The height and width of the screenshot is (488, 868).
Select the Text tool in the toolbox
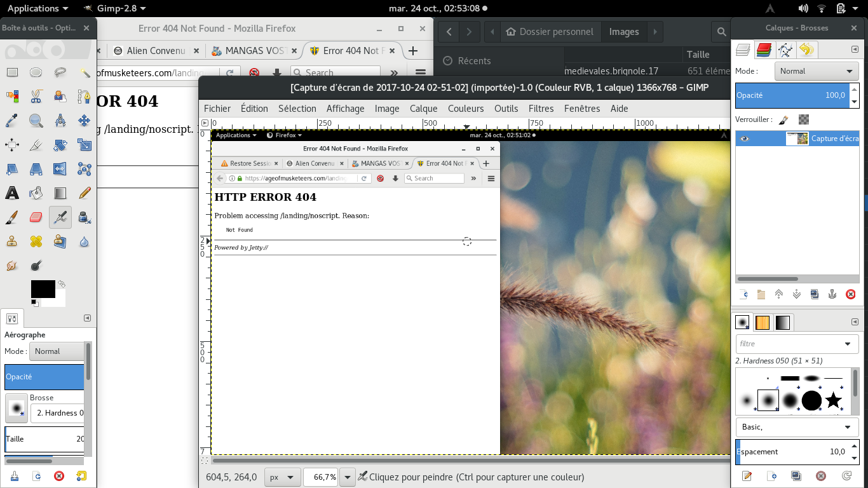(12, 193)
